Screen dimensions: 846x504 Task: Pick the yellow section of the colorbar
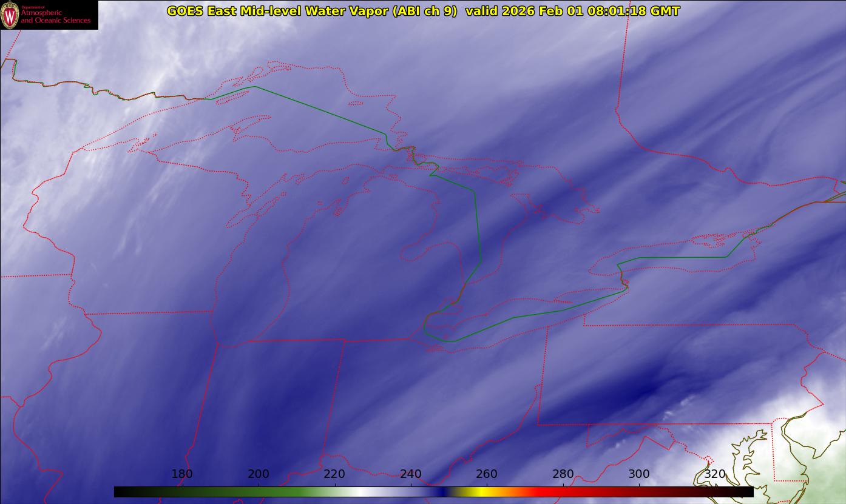coord(479,492)
